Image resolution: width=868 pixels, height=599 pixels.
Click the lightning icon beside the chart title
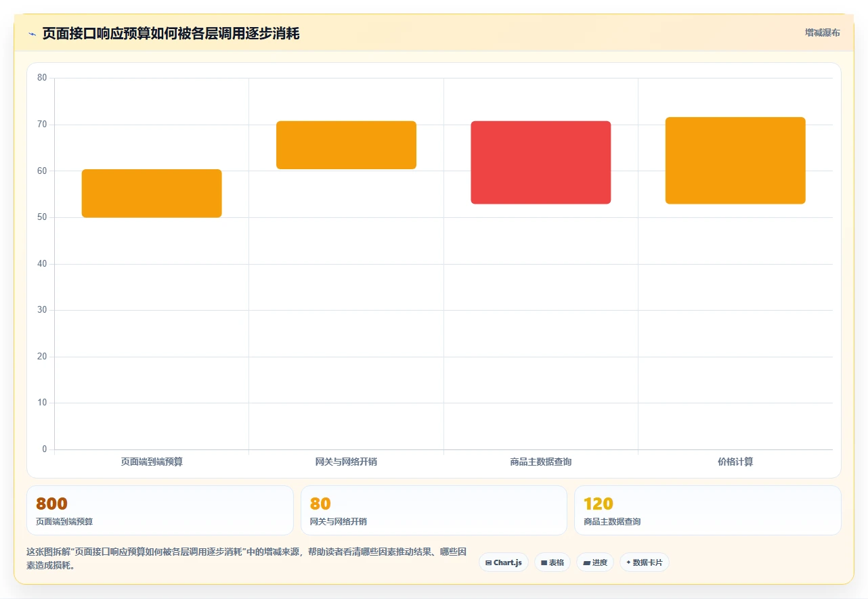[x=32, y=33]
